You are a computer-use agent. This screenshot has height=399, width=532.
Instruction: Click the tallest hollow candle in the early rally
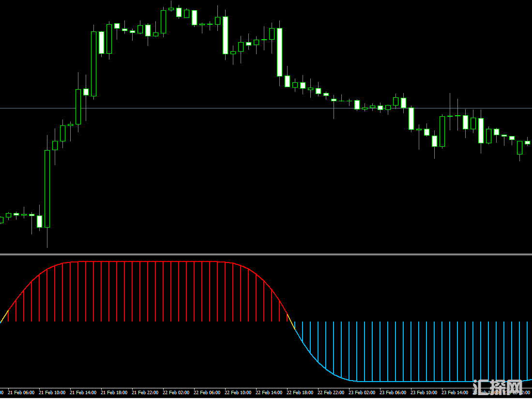(47, 188)
